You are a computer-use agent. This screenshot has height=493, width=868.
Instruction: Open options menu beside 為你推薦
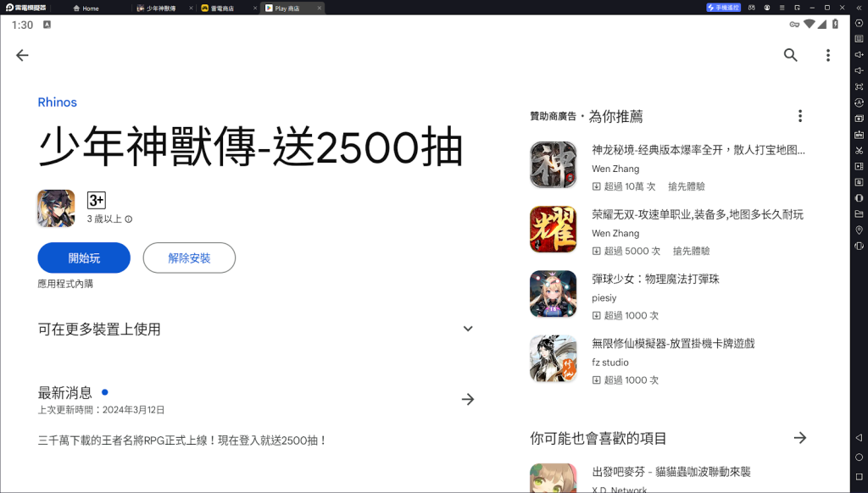tap(800, 116)
